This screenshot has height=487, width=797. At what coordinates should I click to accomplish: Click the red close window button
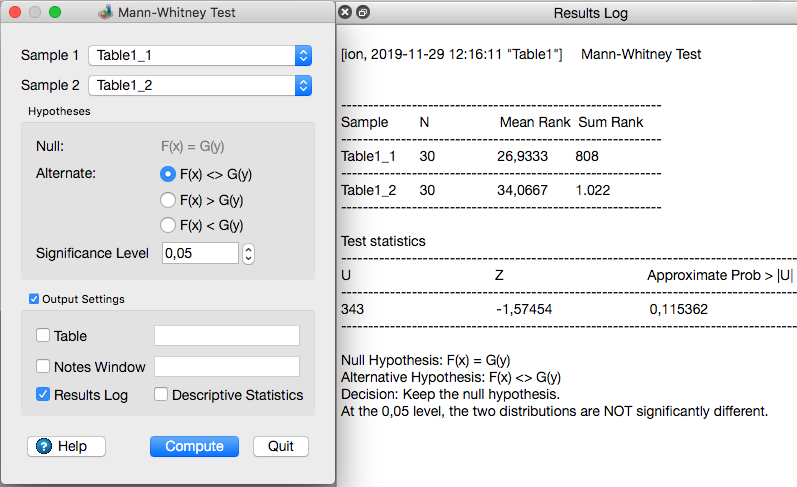[15, 12]
